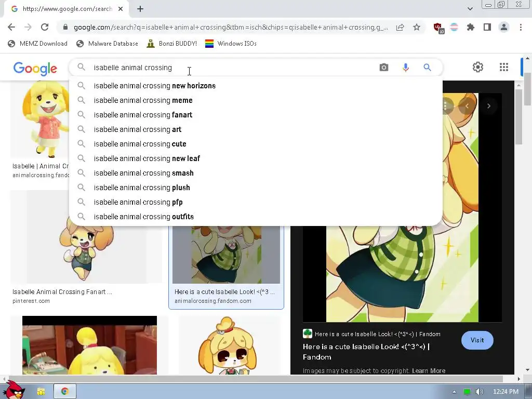Image resolution: width=532 pixels, height=399 pixels.
Task: Click the green network tray icon
Action: 467,392
